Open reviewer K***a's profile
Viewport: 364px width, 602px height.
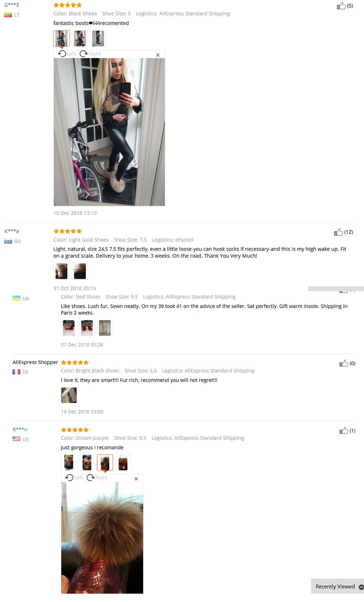click(x=11, y=231)
